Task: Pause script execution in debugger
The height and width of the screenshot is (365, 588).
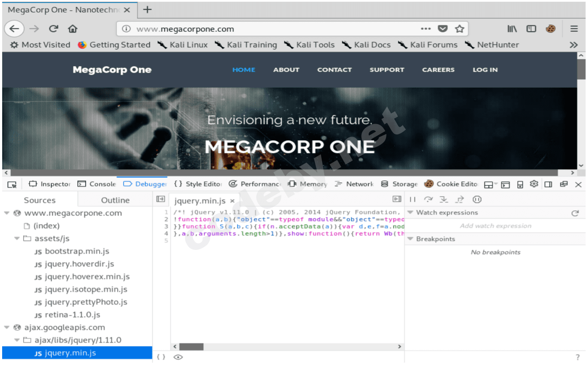Action: (x=413, y=199)
